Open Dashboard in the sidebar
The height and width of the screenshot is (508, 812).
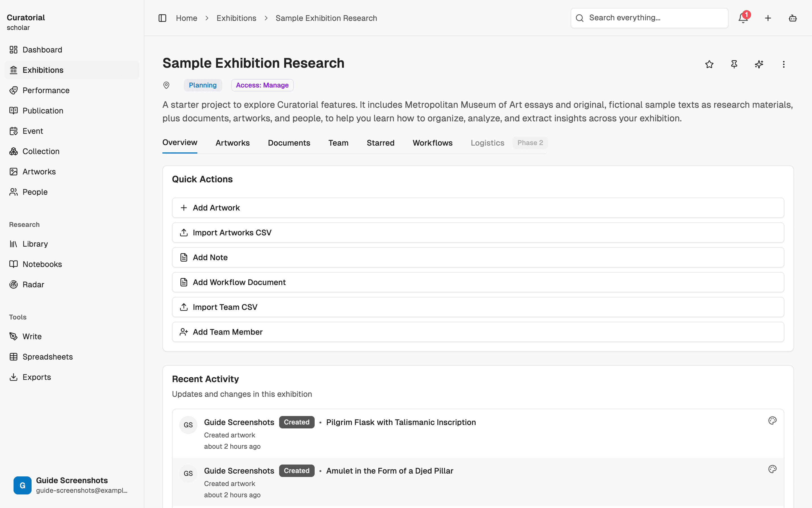click(x=72, y=50)
